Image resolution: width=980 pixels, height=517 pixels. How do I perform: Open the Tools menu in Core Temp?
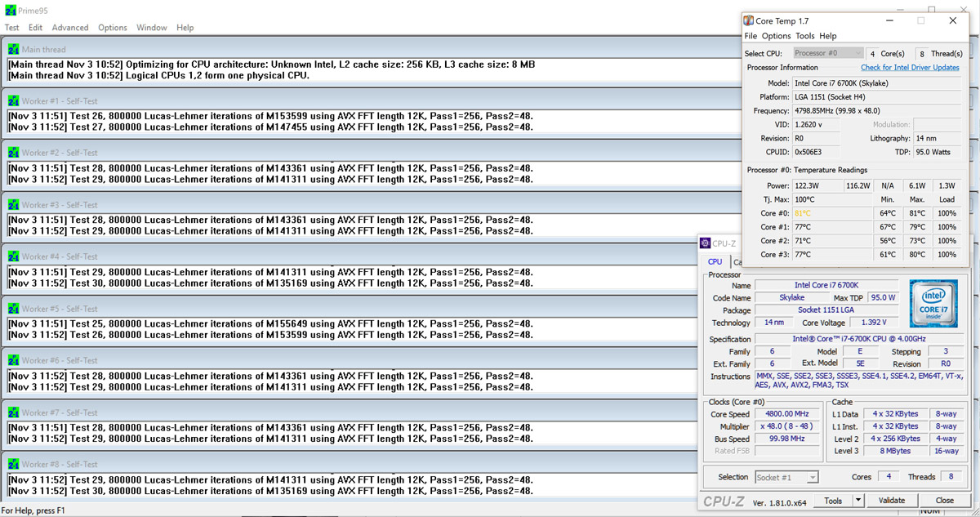[x=805, y=36]
